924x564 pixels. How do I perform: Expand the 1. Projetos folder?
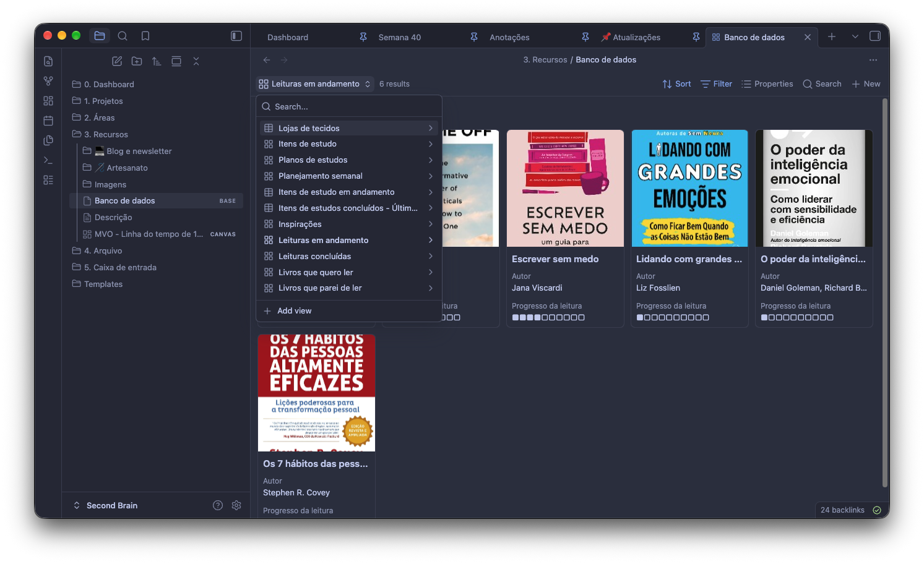tap(103, 101)
